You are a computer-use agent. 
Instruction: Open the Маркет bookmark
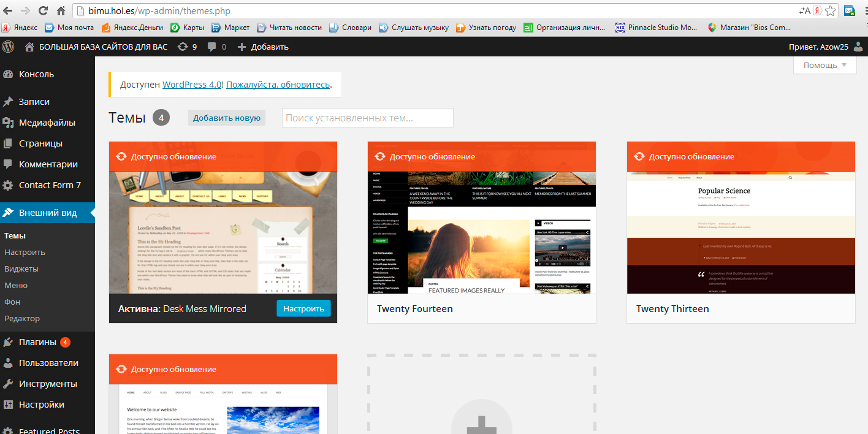click(x=230, y=28)
